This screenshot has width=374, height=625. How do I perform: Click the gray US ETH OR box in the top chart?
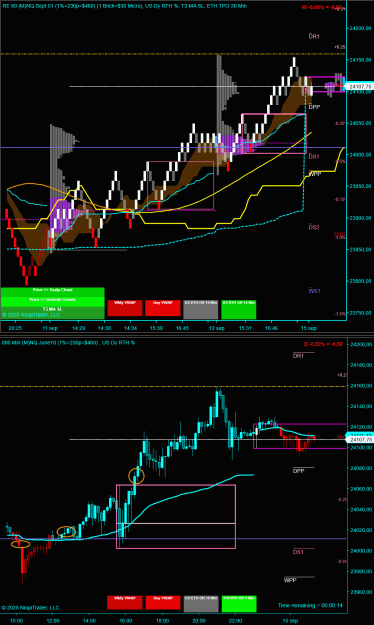click(x=201, y=309)
